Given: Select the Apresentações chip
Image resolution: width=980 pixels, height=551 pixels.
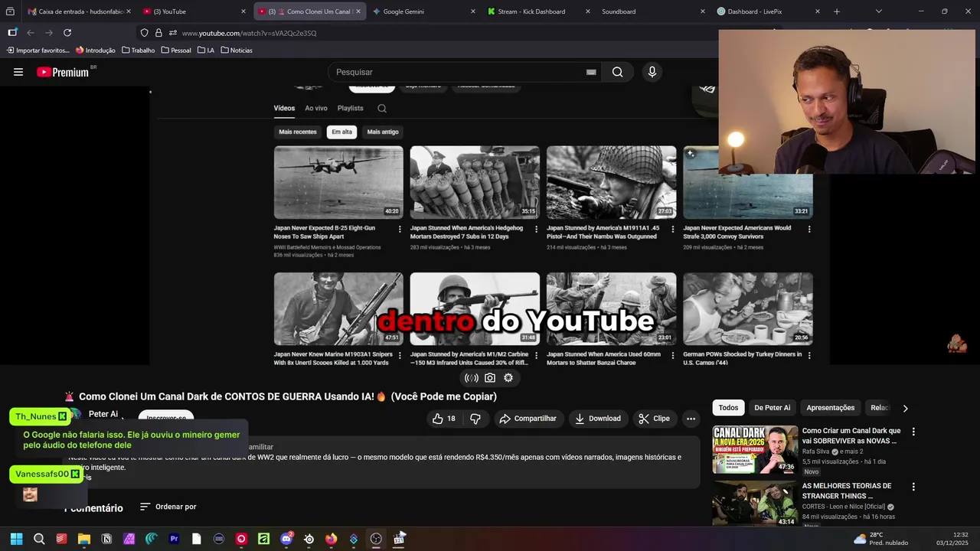Looking at the screenshot, I should tap(830, 408).
